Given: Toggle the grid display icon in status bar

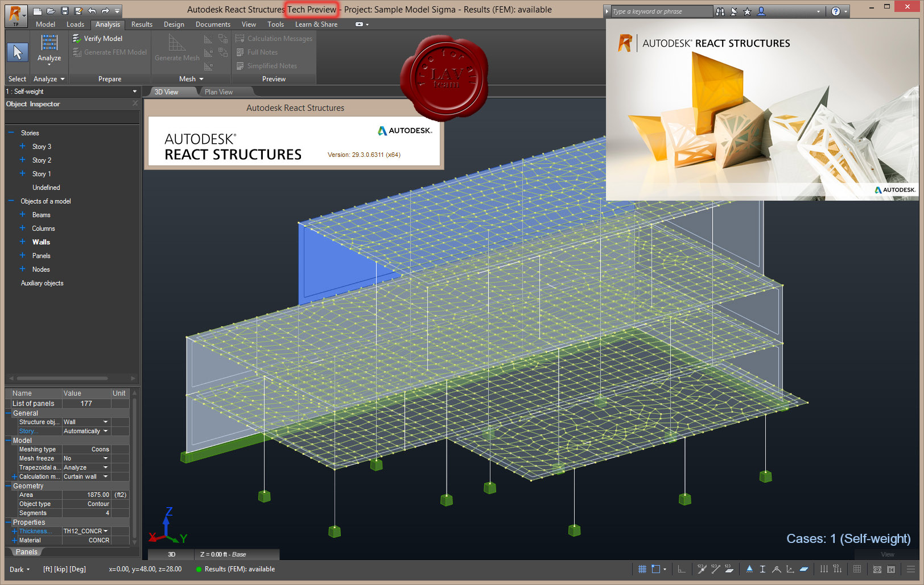Looking at the screenshot, I should tap(642, 569).
